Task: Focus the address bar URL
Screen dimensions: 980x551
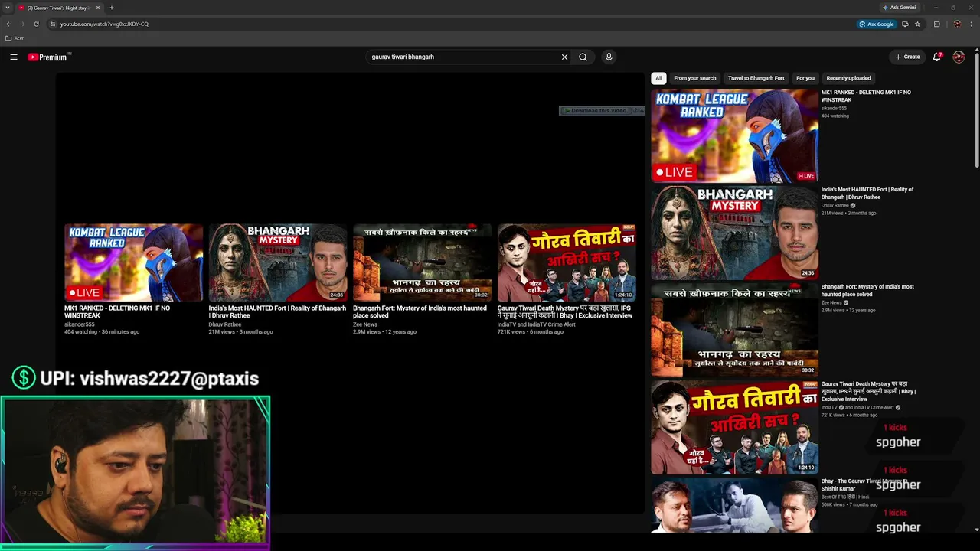Action: point(104,24)
